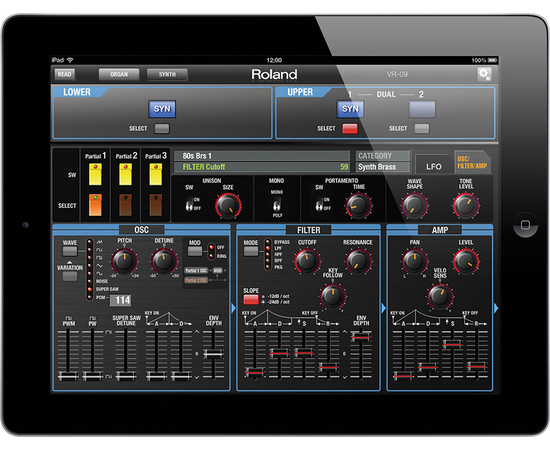Move the FILTER envelope S slider
The image size is (550, 450).
[x=304, y=352]
